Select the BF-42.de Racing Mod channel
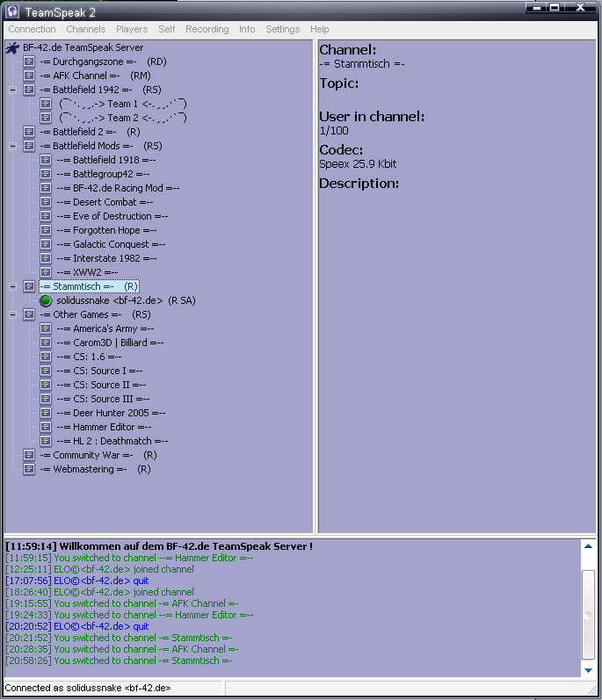Viewport: 602px width, 700px height. [x=118, y=188]
